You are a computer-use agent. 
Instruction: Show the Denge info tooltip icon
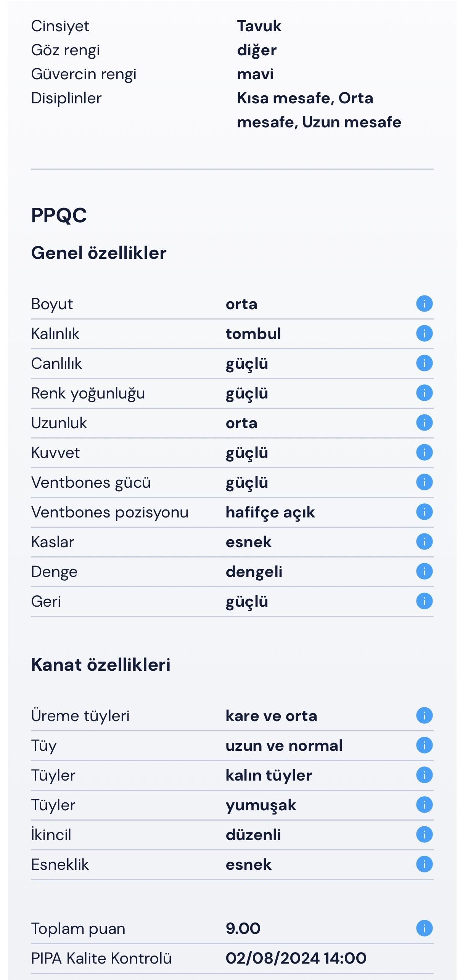coord(424,572)
